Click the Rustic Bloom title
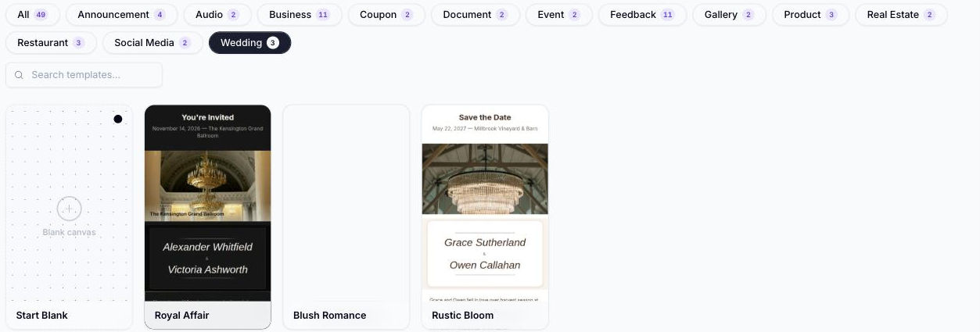The height and width of the screenshot is (332, 980). point(463,316)
